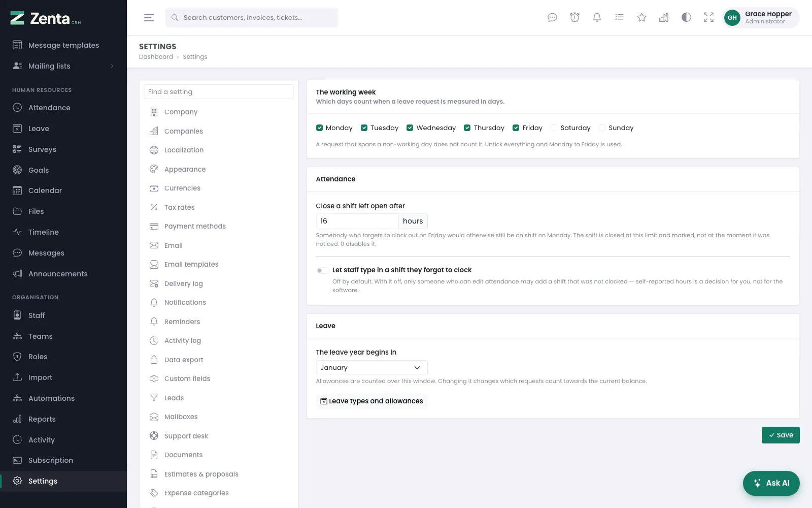Uncheck the Tuesday checkbox
The image size is (812, 508).
point(364,128)
